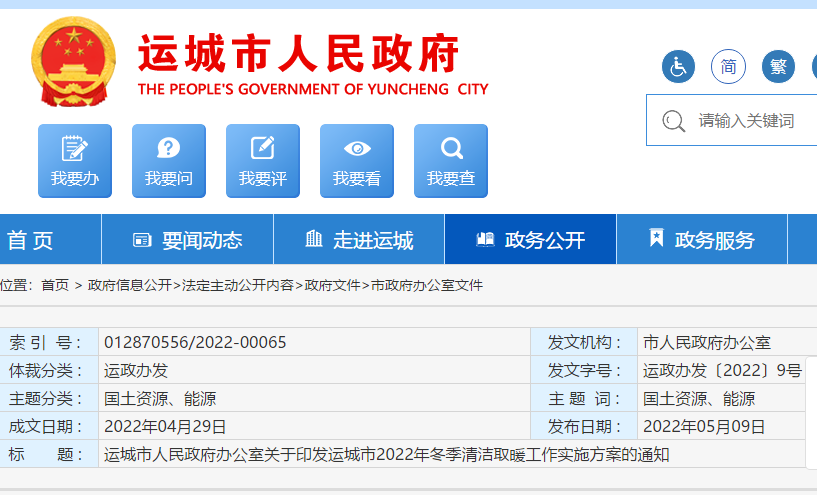This screenshot has height=495, width=817.
Task: Select the document title text about 冬季清洁取暖
Action: pyautogui.click(x=387, y=454)
